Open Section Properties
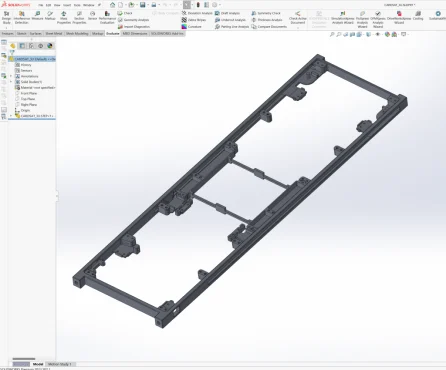Screen dimensions: 446x370 (79, 18)
